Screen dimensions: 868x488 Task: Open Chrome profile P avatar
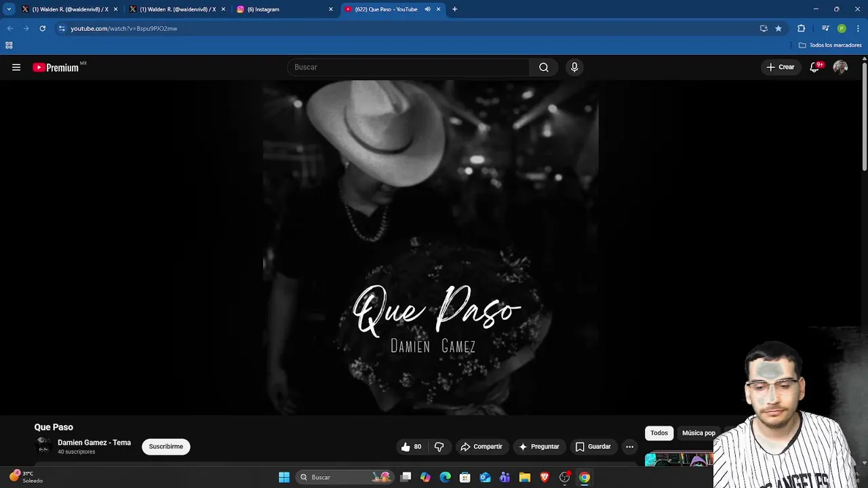[x=842, y=28]
